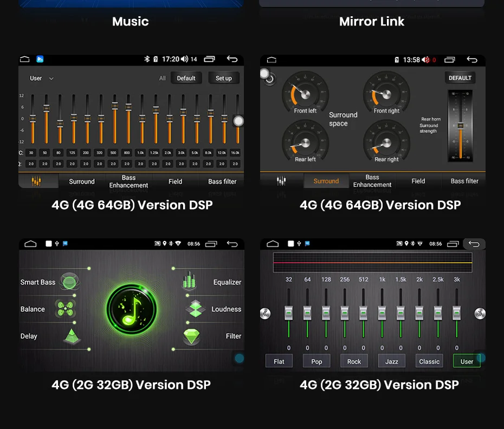Adjust Rear horn Surround strength slider
This screenshot has height=429, width=504.
pos(460,126)
